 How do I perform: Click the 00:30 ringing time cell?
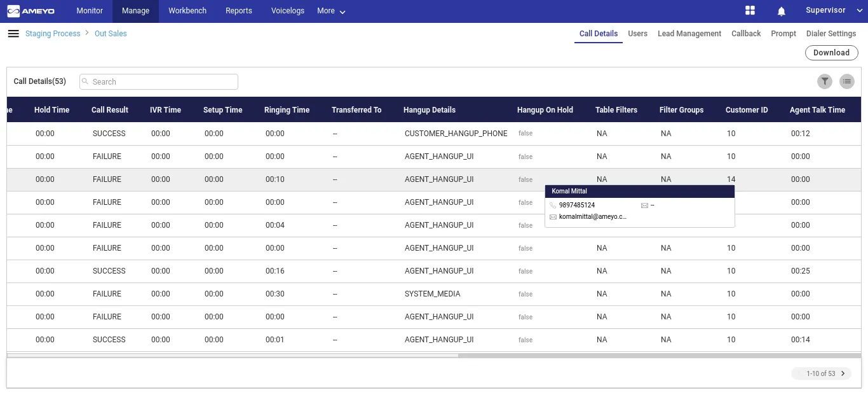[275, 294]
